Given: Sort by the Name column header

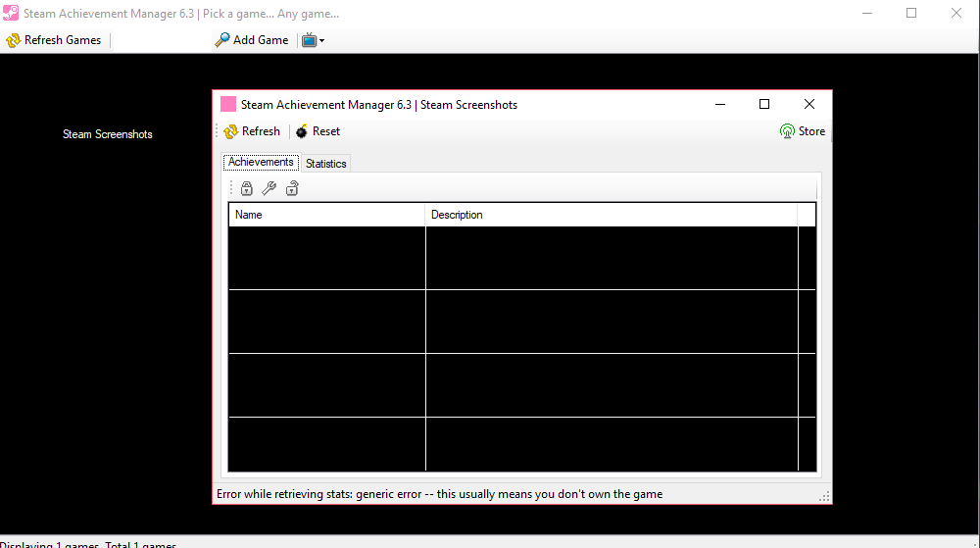Looking at the screenshot, I should [x=327, y=215].
